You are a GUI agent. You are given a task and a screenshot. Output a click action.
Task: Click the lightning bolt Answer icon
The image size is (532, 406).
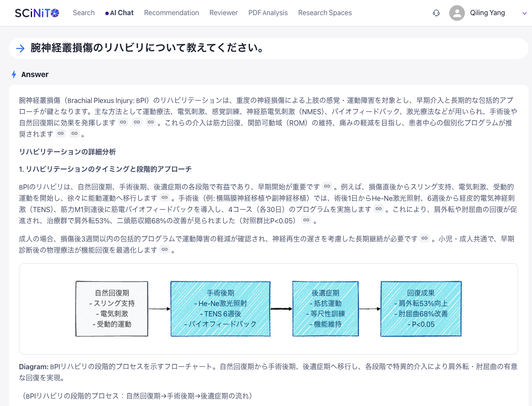pyautogui.click(x=14, y=74)
